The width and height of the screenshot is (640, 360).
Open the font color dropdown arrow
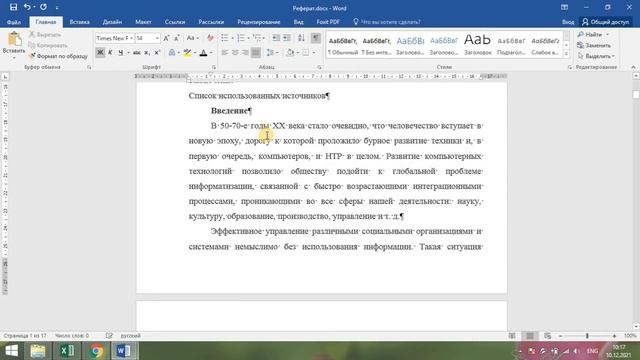(211, 53)
